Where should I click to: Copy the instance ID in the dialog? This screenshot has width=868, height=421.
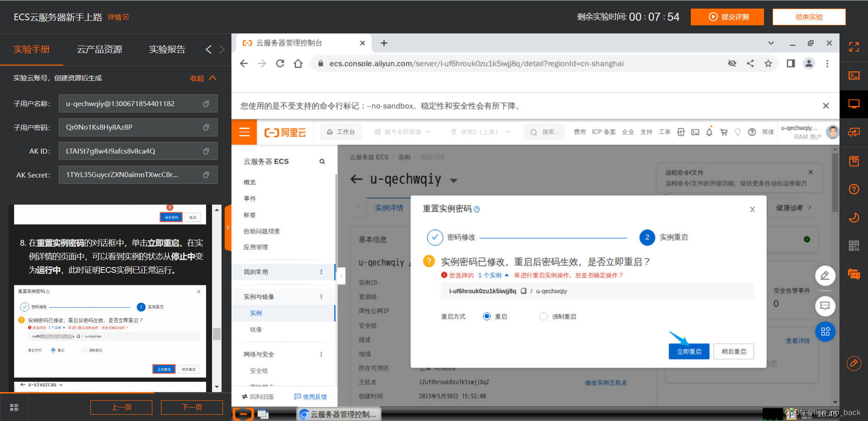click(x=524, y=291)
